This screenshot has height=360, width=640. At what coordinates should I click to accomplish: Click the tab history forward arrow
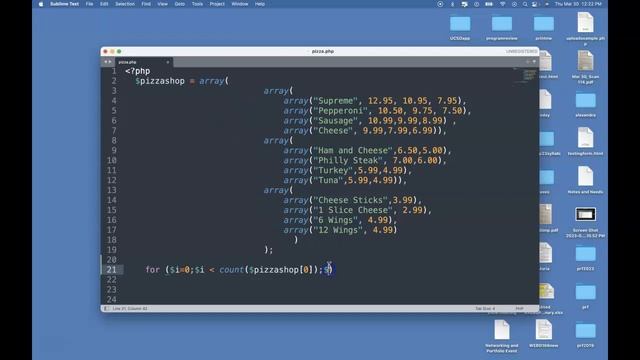point(110,62)
